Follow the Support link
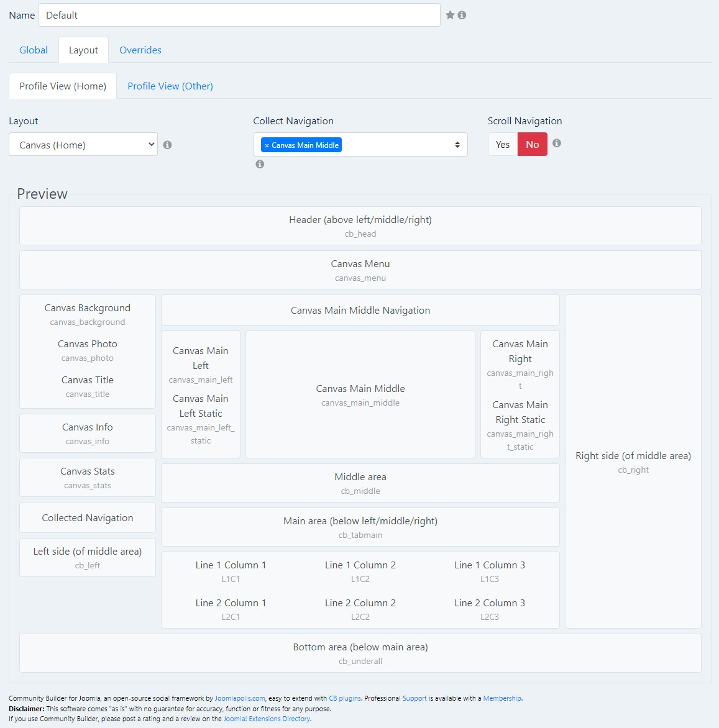Screen dimensions: 719x728 coord(414,698)
